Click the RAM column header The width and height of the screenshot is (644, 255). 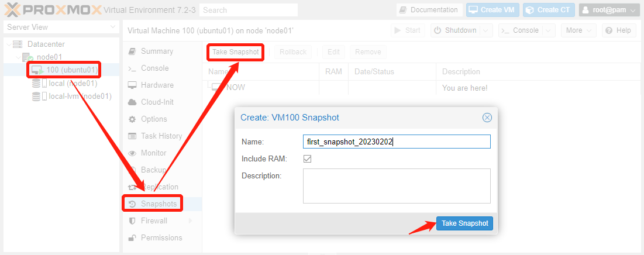point(333,72)
